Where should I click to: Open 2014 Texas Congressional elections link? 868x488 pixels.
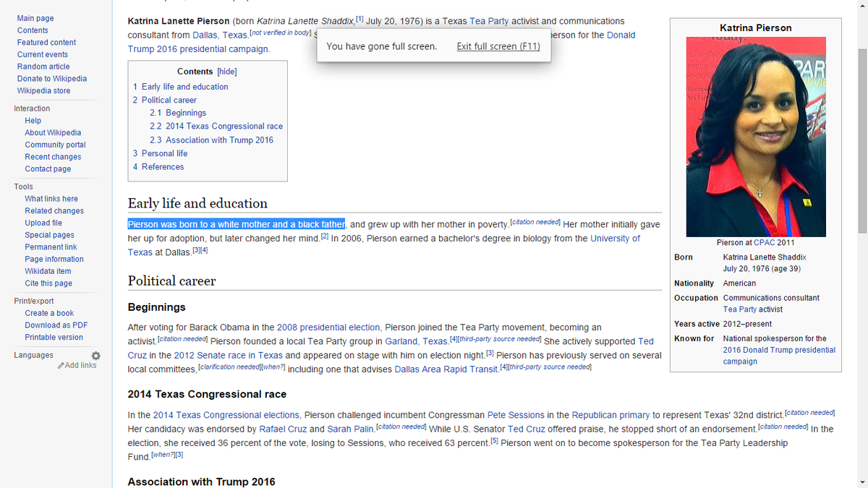(x=226, y=415)
